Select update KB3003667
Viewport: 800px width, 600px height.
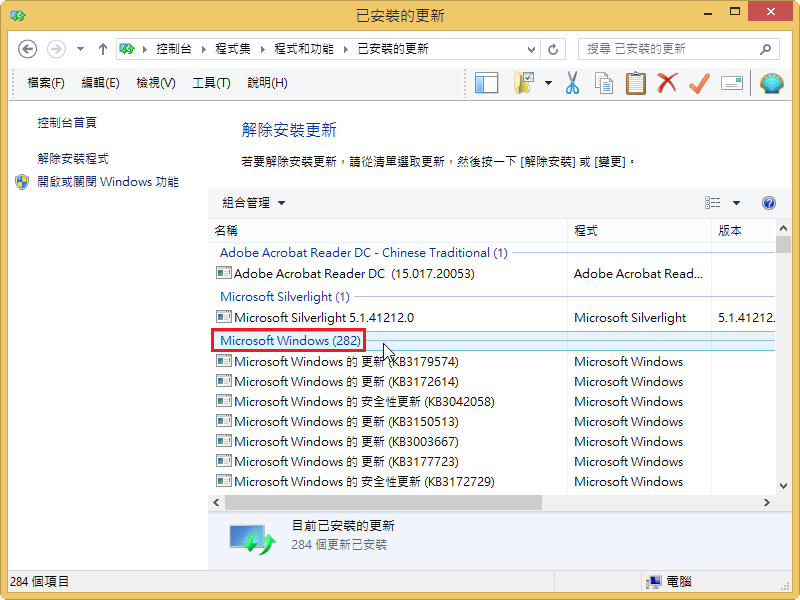click(x=346, y=441)
